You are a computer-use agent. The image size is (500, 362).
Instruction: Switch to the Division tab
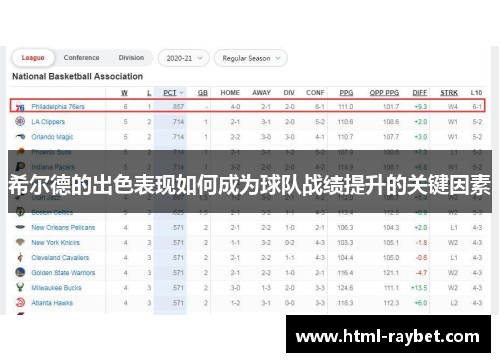[x=131, y=58]
